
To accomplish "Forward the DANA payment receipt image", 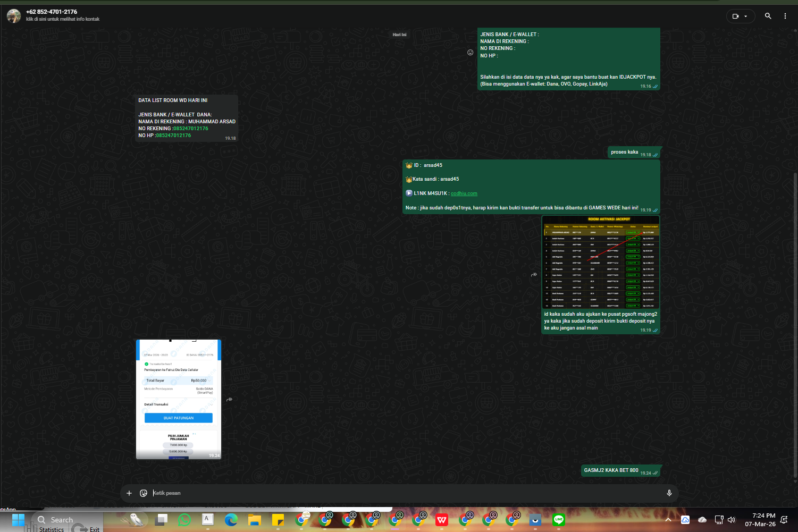I will point(229,399).
